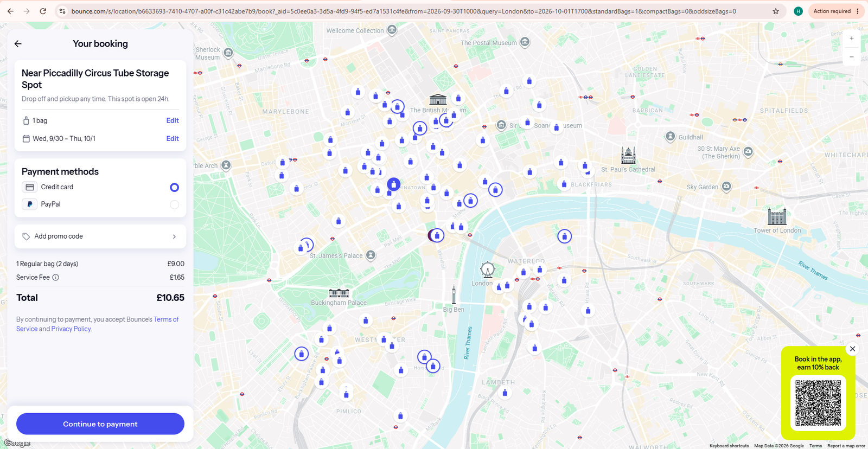Edit the number of bags
This screenshot has width=868, height=449.
(x=173, y=120)
